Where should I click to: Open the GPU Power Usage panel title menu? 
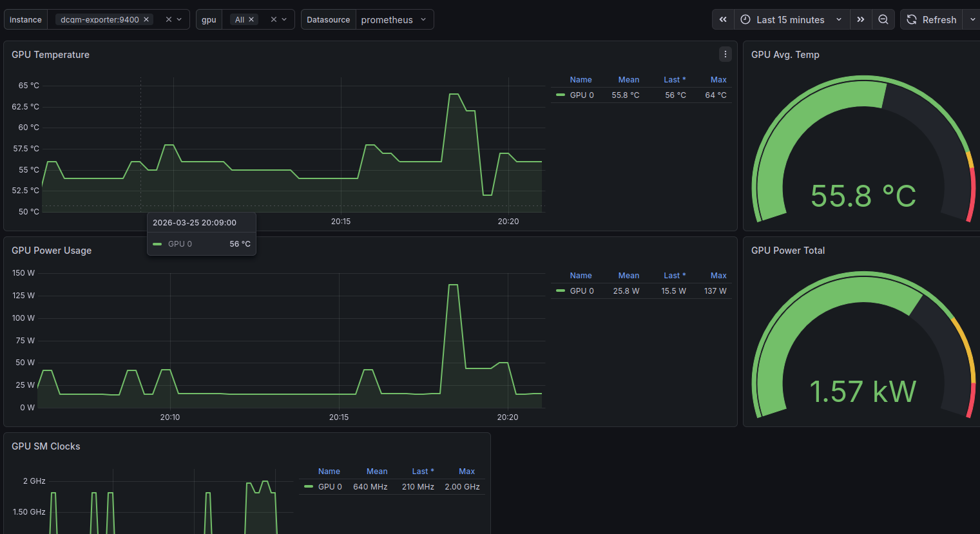(52, 250)
